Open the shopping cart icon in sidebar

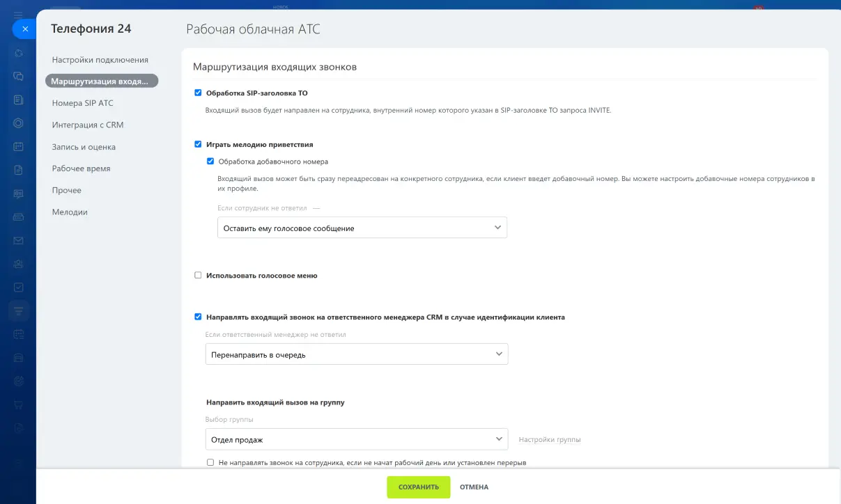(x=18, y=404)
